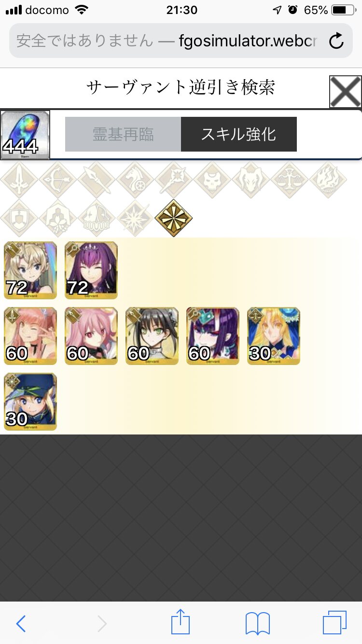
Task: Tap the Safari address bar URL
Action: pyautogui.click(x=167, y=41)
